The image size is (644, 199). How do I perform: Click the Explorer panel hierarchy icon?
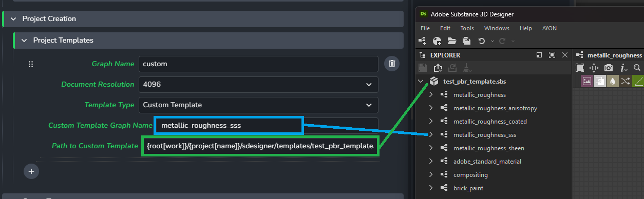(423, 55)
